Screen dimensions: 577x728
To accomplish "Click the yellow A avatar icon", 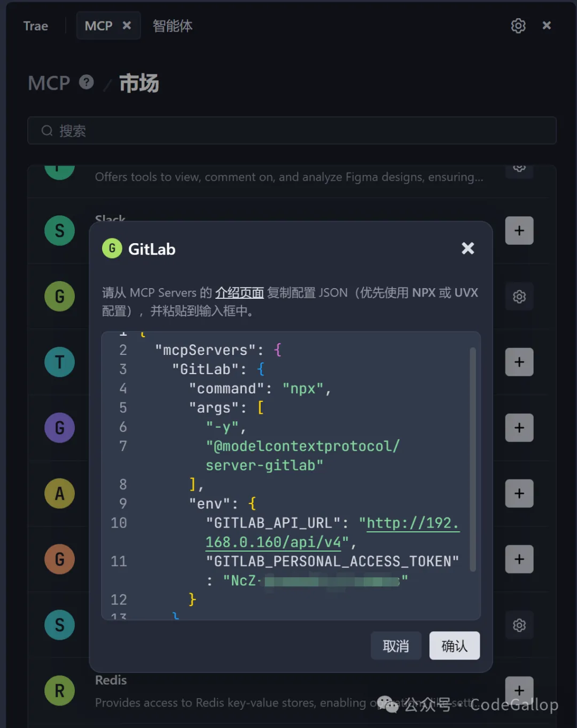I will tap(59, 493).
